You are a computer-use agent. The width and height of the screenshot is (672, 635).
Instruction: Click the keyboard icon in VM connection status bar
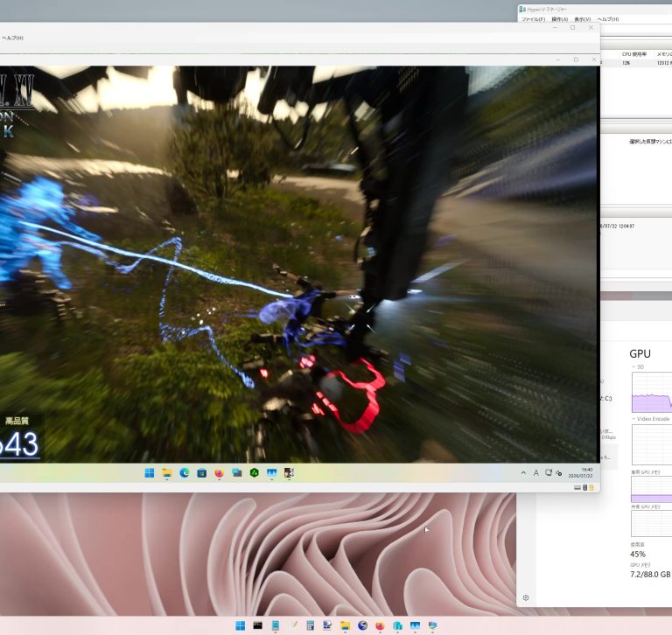point(577,487)
